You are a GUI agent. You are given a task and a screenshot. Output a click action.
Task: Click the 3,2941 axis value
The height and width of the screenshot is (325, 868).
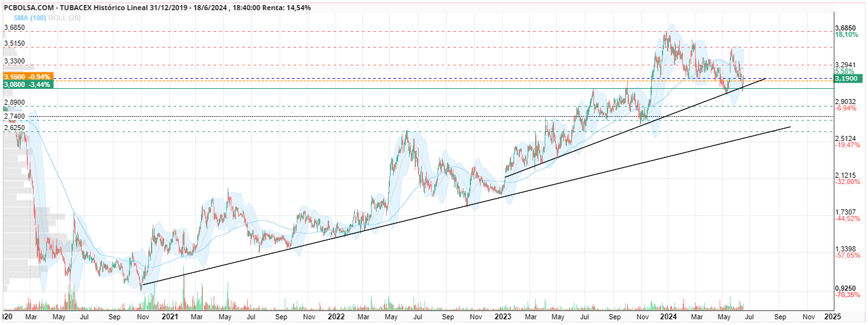pos(847,65)
